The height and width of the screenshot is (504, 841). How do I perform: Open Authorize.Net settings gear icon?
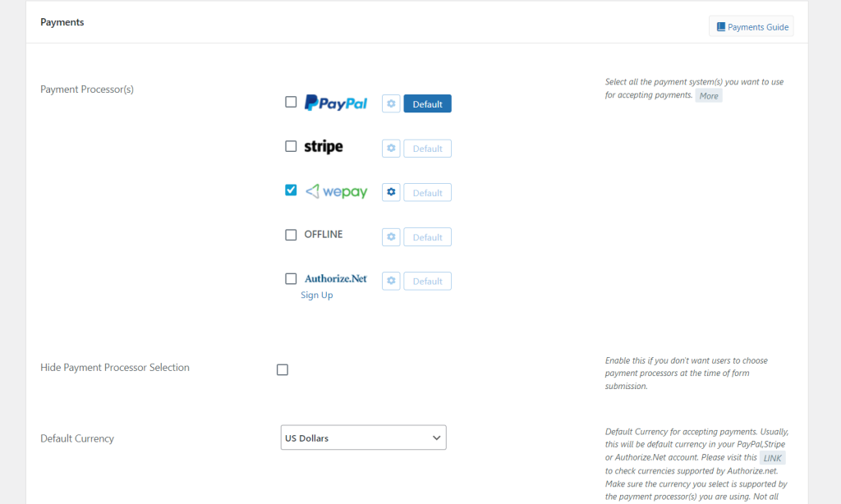[391, 281]
